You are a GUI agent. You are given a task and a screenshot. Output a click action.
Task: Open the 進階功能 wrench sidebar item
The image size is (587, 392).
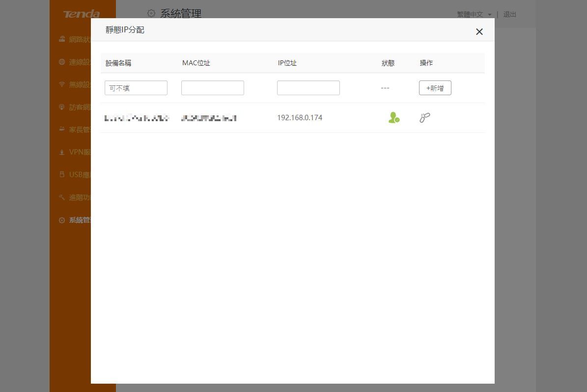tap(75, 197)
